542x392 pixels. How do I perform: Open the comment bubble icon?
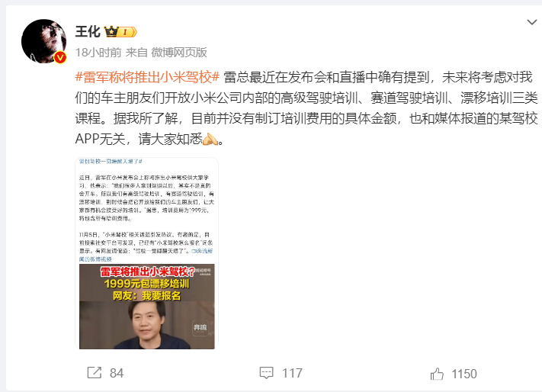click(x=266, y=373)
